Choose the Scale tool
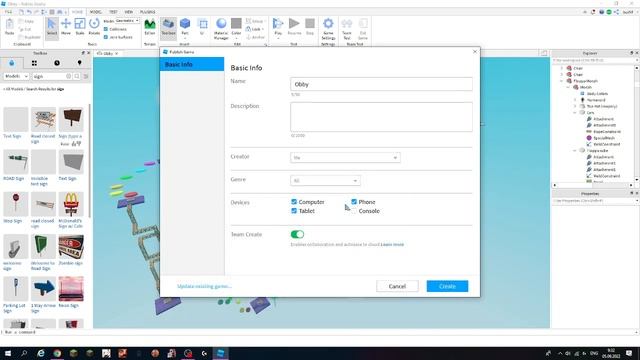Viewport: 640px width, 360px height. (x=80, y=27)
